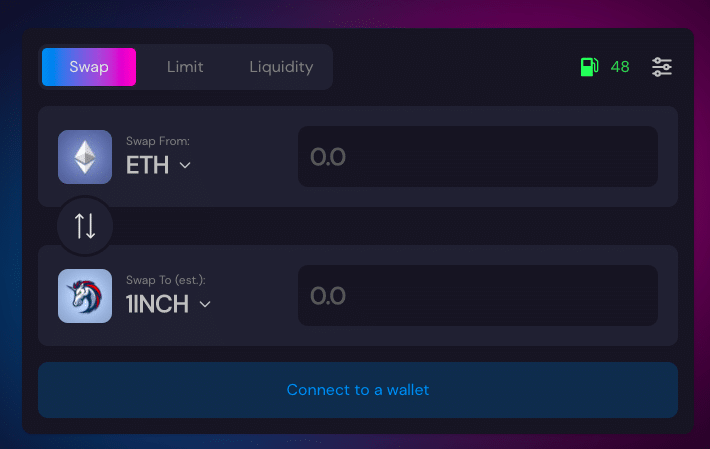Expand the 1INCH token chevron
The width and height of the screenshot is (710, 449).
tap(205, 304)
